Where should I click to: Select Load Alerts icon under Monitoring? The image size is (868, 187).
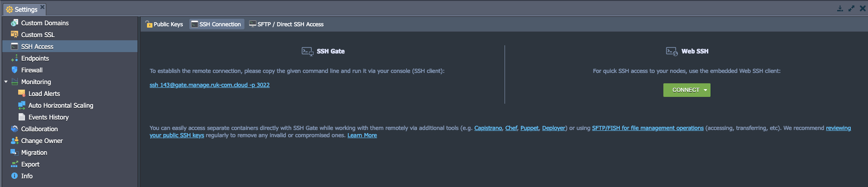pos(22,93)
